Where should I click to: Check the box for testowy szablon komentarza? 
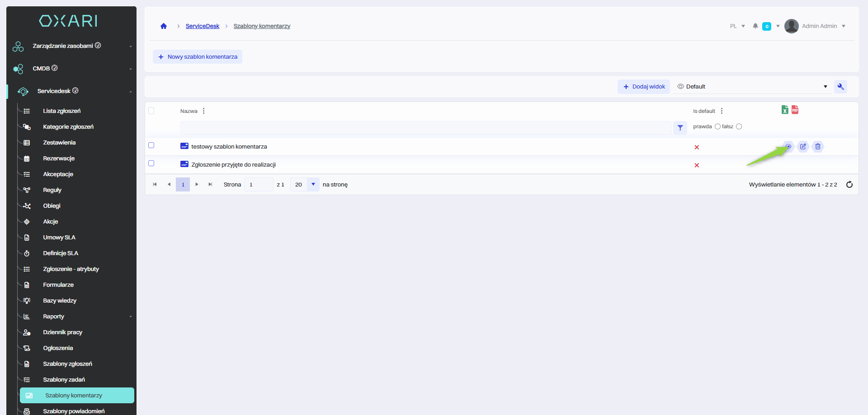(151, 145)
